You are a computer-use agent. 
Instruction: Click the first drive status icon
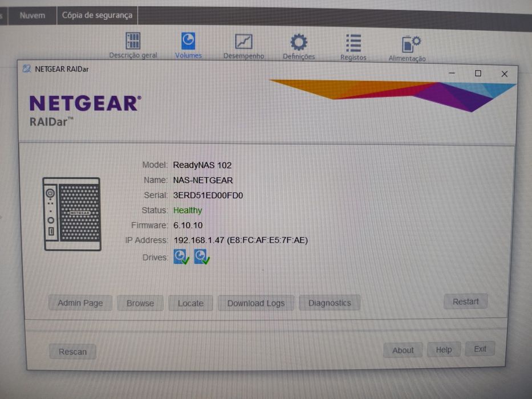click(x=181, y=257)
